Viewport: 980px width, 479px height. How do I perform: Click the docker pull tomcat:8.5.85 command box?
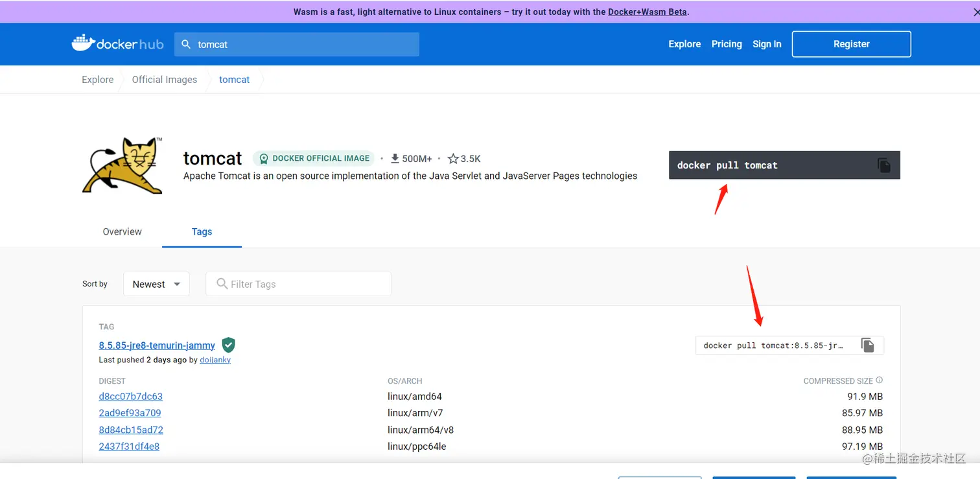point(789,345)
